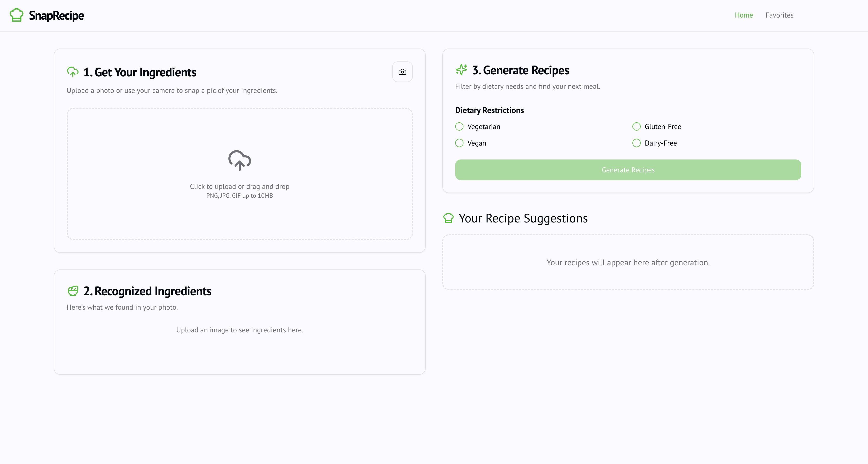Open the camera capture icon button
Viewport: 868px width, 464px height.
[x=402, y=72]
